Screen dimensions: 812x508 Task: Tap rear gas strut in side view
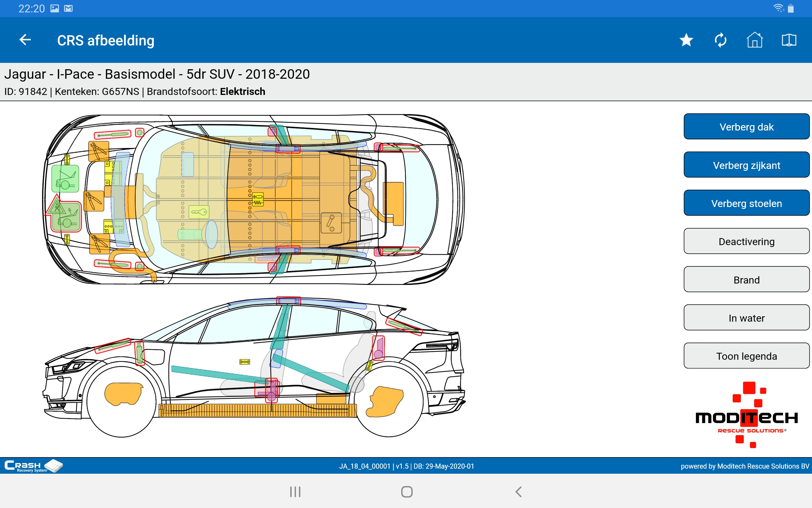coord(404,327)
